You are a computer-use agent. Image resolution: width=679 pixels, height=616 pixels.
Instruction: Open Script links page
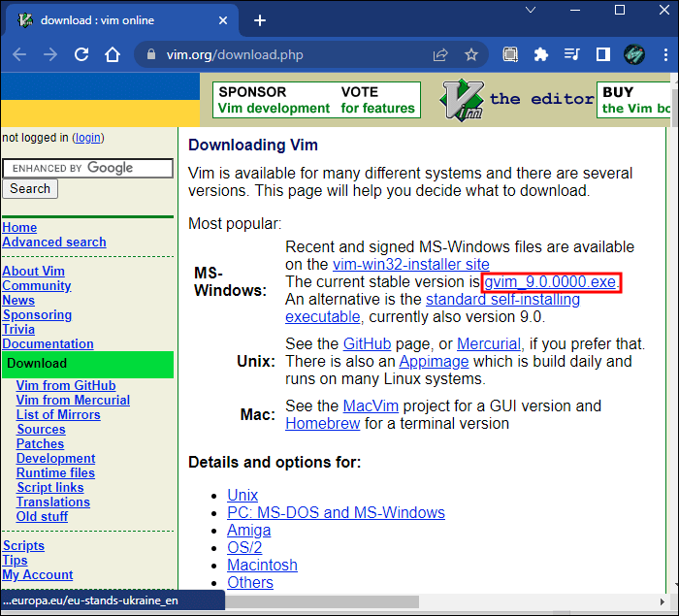click(50, 487)
